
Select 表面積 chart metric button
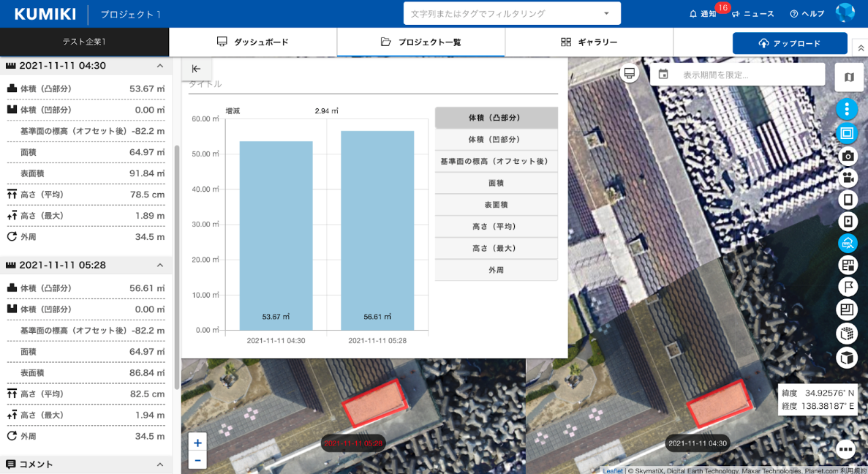point(496,205)
